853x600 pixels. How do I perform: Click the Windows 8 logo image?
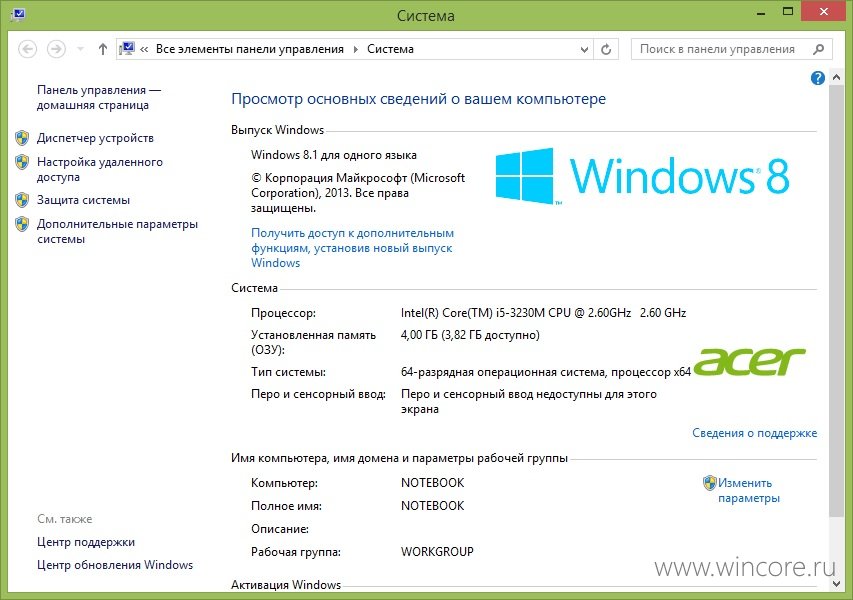point(642,176)
